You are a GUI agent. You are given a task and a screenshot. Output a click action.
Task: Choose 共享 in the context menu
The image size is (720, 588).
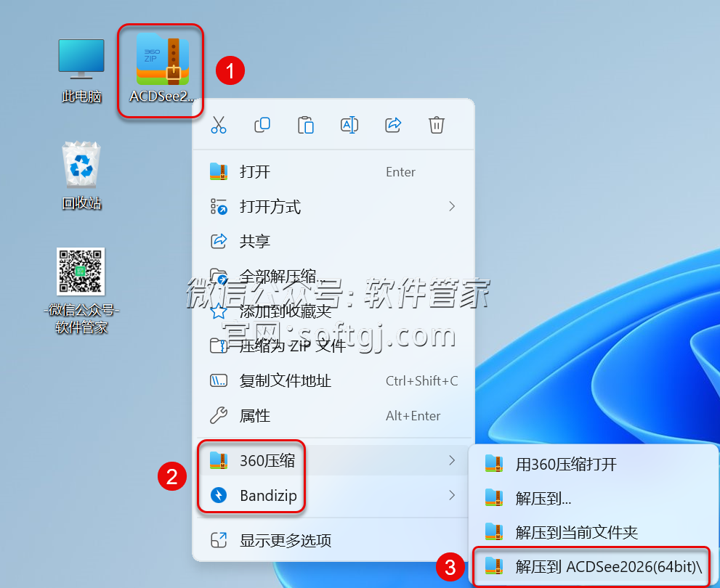coord(333,241)
